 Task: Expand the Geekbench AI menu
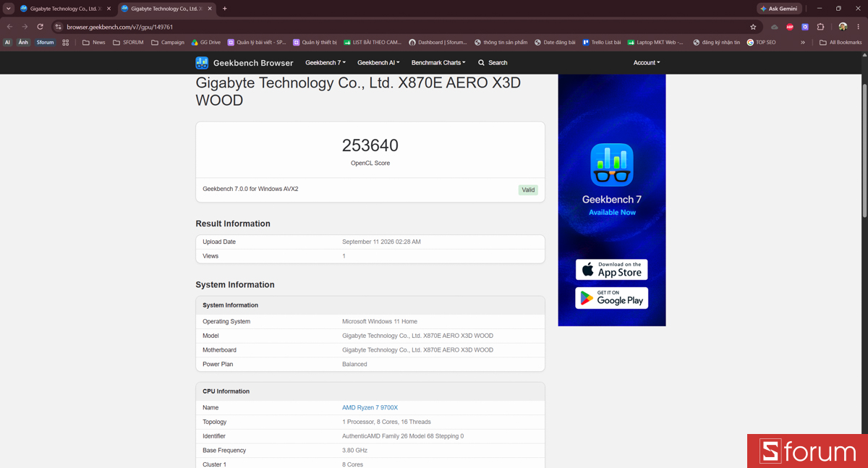[378, 63]
